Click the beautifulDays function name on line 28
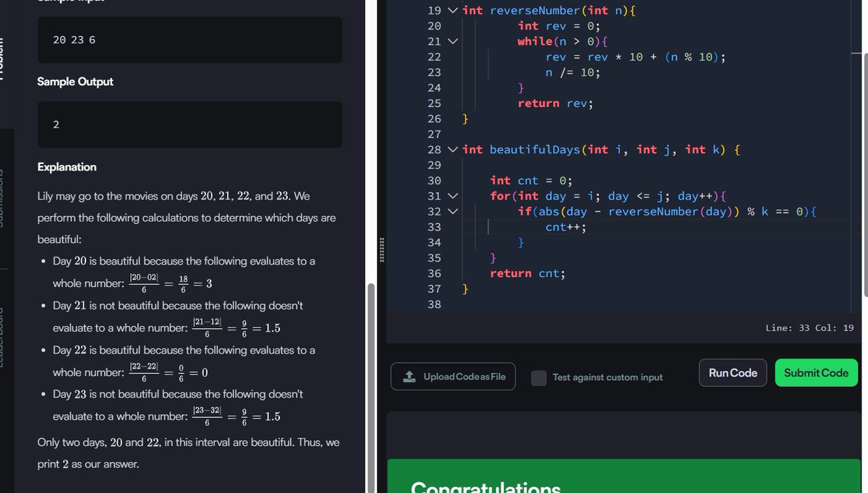This screenshot has width=868, height=493. coord(535,150)
